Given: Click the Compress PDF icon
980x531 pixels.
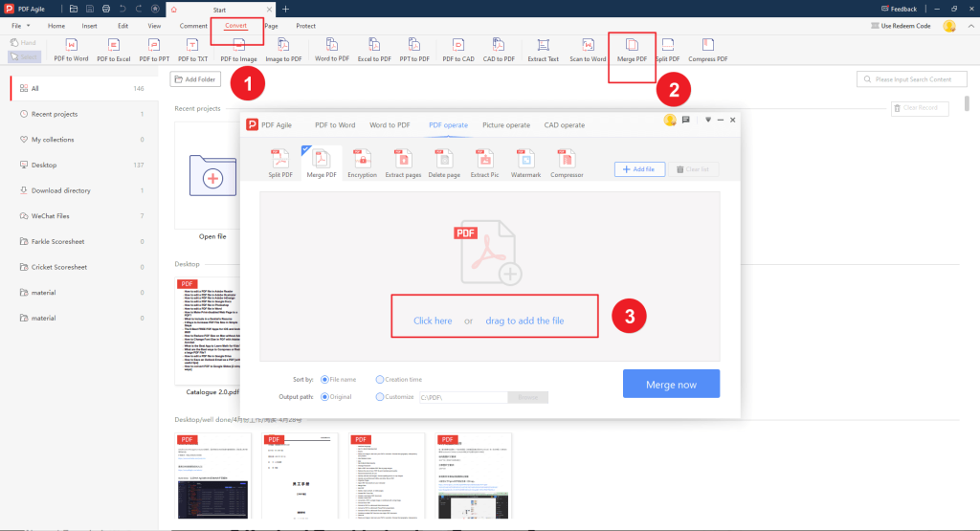Looking at the screenshot, I should 707,50.
